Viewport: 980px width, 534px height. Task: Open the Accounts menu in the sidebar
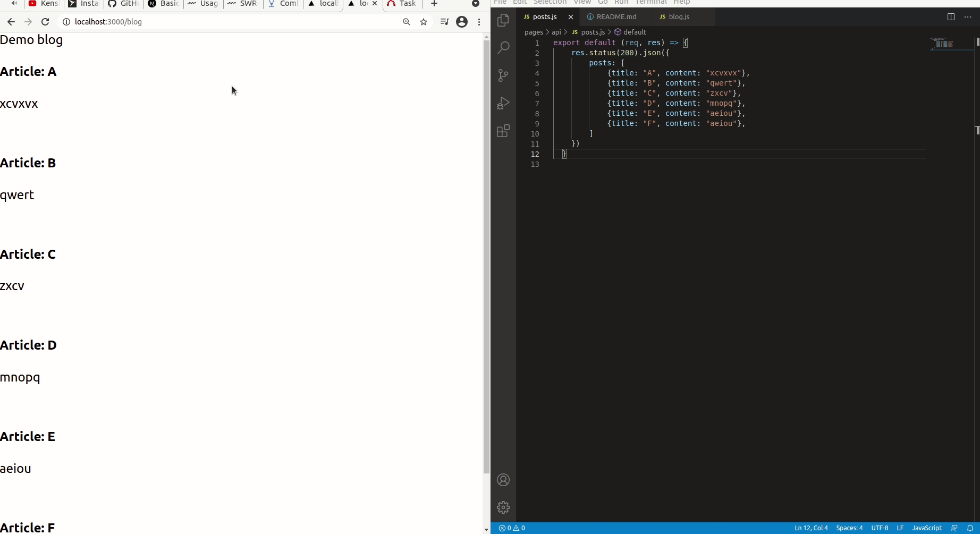pyautogui.click(x=503, y=480)
